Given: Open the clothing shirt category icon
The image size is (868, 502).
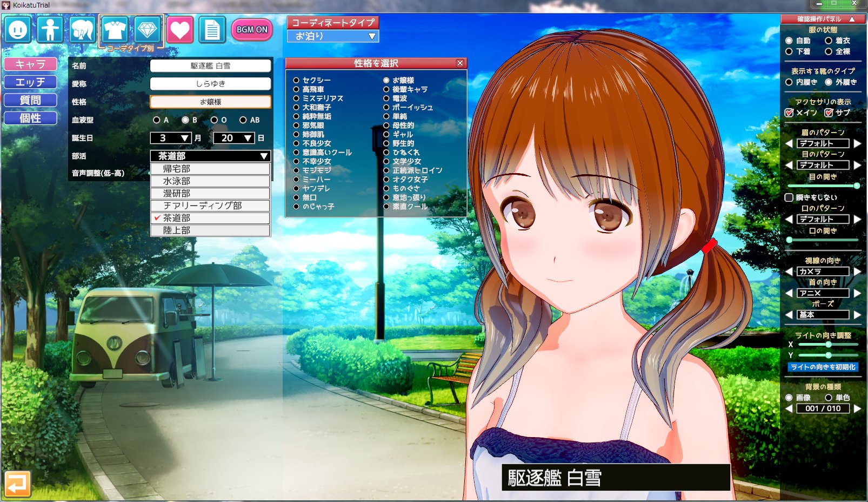Looking at the screenshot, I should [115, 30].
